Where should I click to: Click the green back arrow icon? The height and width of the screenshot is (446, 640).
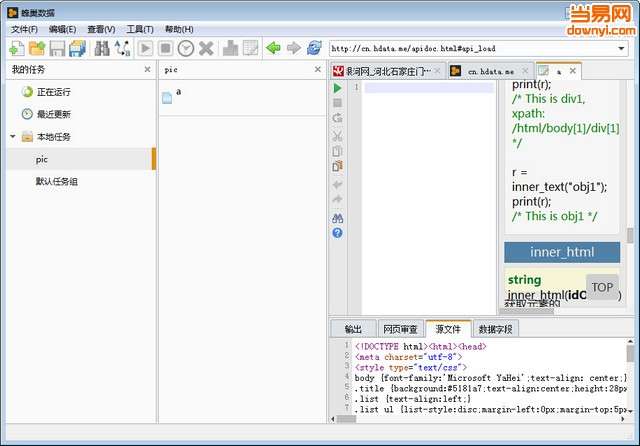(273, 48)
